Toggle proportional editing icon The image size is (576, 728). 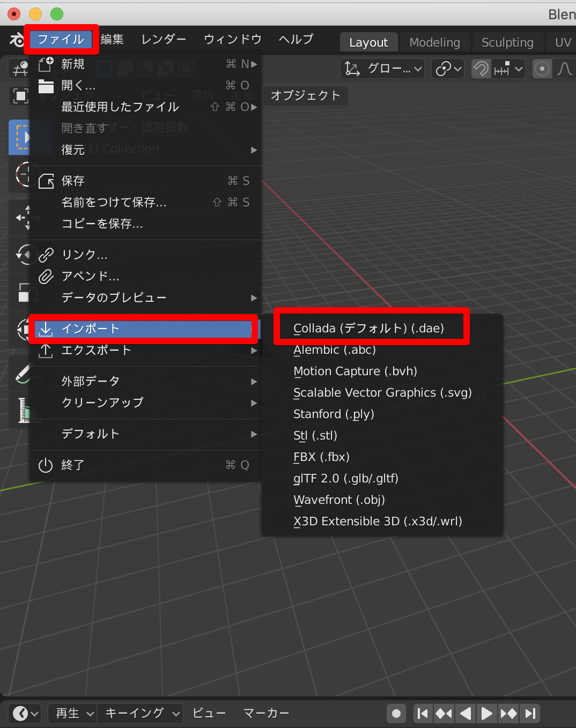point(542,69)
